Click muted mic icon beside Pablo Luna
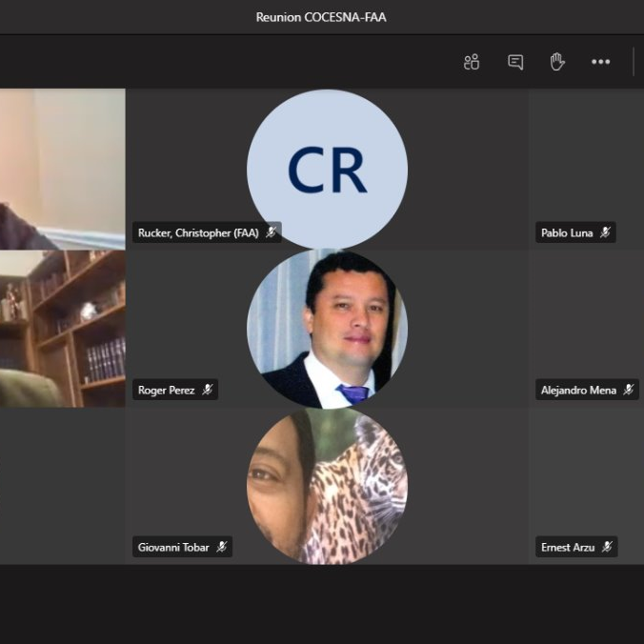Screen dimensions: 644x644 pos(605,232)
